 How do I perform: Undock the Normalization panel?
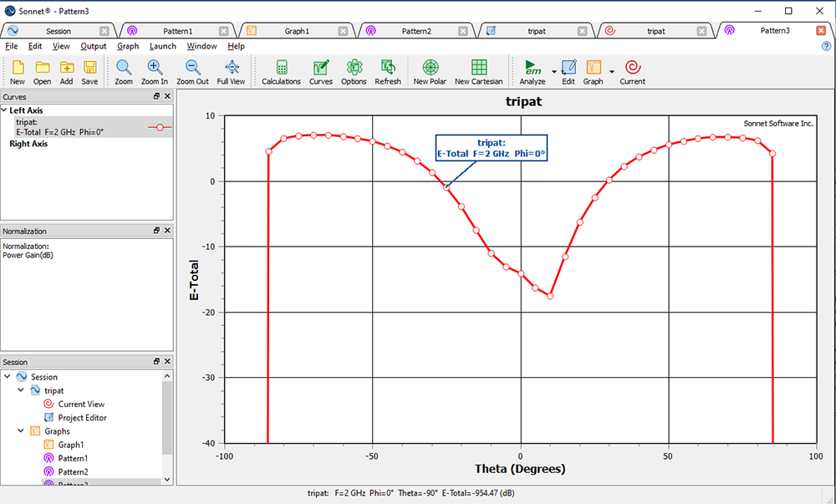[x=157, y=231]
